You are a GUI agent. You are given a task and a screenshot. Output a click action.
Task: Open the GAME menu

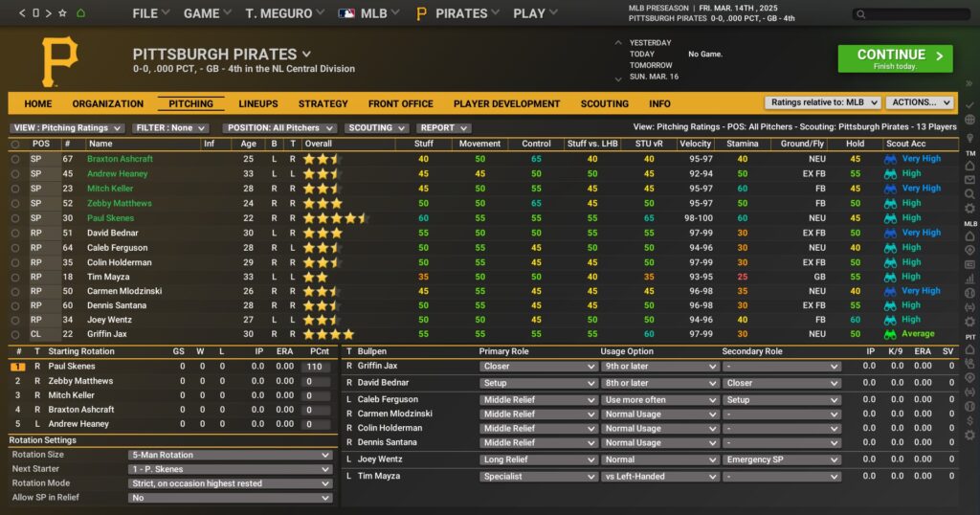coord(207,13)
